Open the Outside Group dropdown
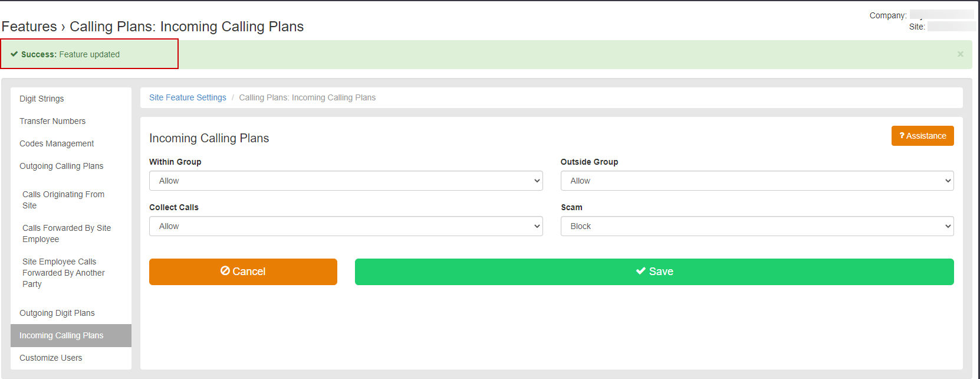The height and width of the screenshot is (379, 980). pyautogui.click(x=757, y=181)
